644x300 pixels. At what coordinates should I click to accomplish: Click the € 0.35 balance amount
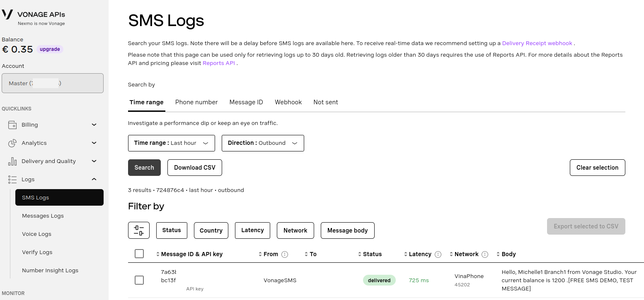tap(17, 49)
